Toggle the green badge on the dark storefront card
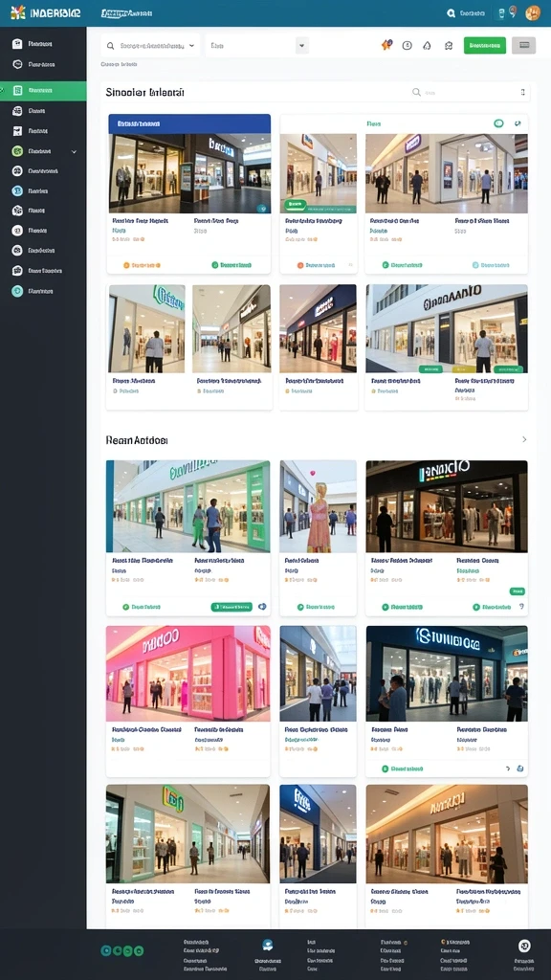This screenshot has width=551, height=980. 517,590
